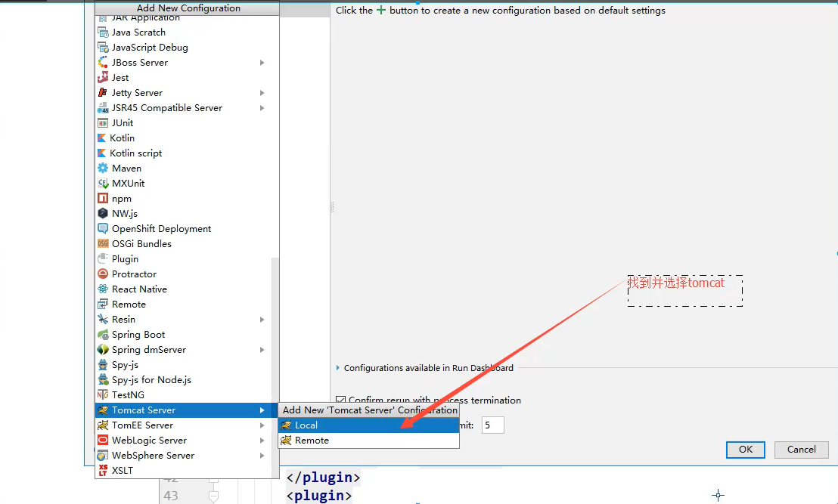Click the Java Scratch icon
Screen dimensions: 838x504
click(x=103, y=32)
